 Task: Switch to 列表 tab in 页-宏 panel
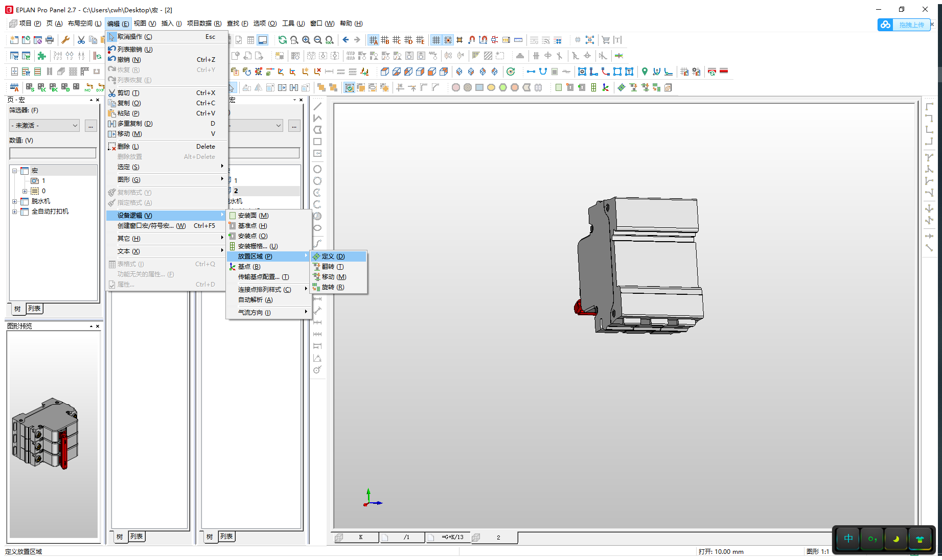click(x=34, y=309)
